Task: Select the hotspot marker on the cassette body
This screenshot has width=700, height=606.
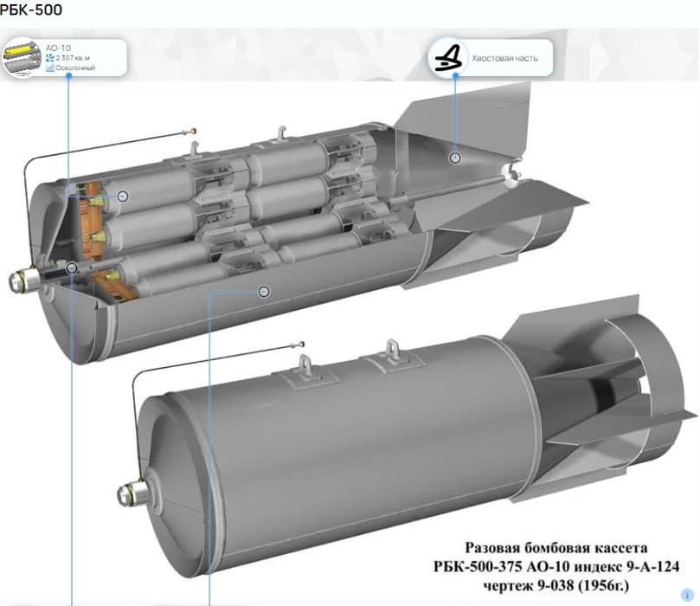Action: pyautogui.click(x=264, y=292)
